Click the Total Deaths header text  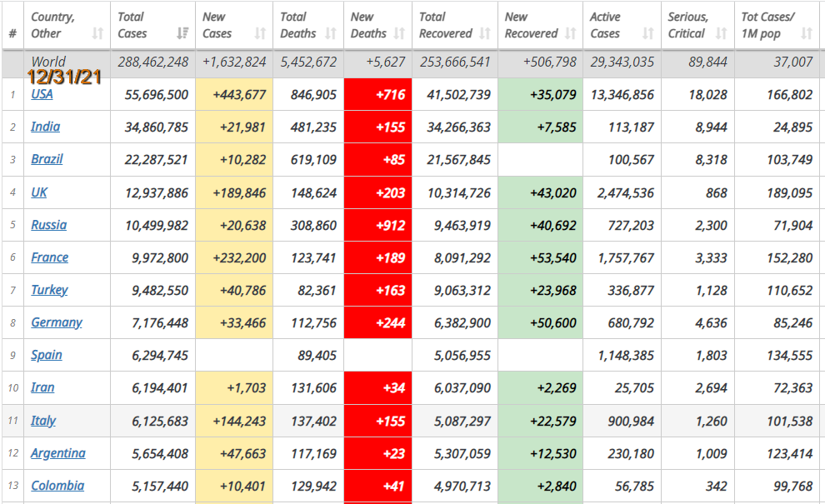pyautogui.click(x=298, y=25)
